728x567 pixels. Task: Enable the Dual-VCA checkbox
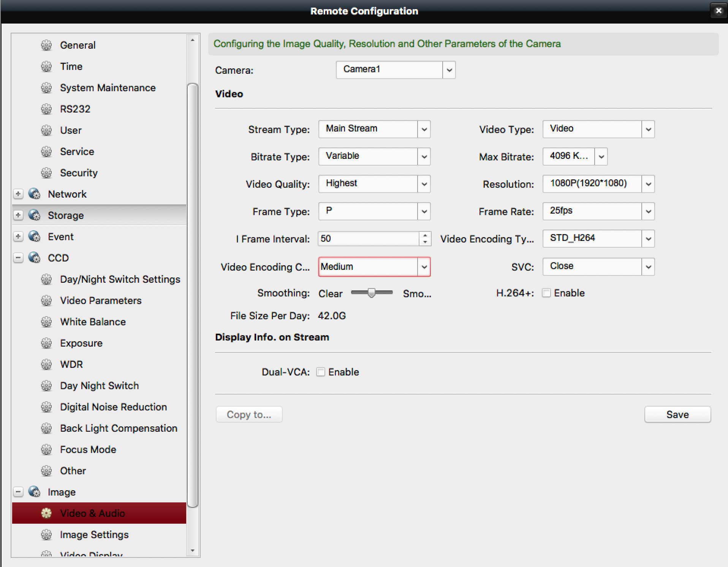click(321, 372)
